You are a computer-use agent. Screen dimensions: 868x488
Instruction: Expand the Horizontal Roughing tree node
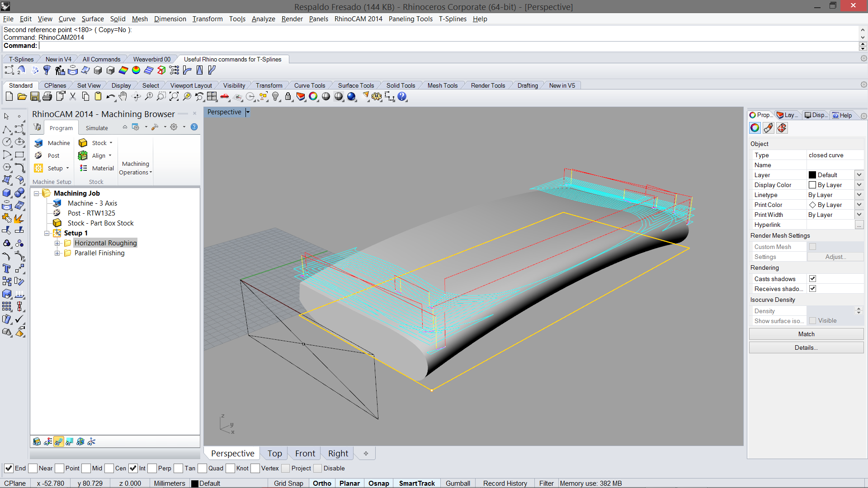[57, 243]
